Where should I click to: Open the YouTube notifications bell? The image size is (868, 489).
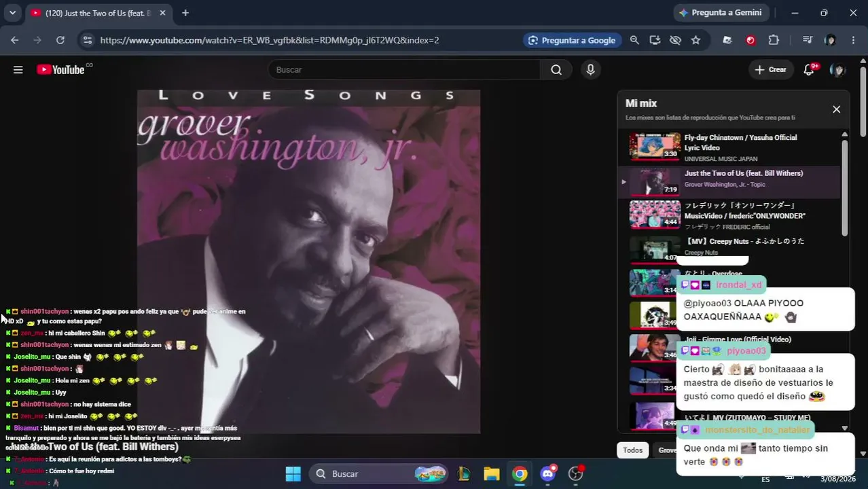[x=809, y=69]
